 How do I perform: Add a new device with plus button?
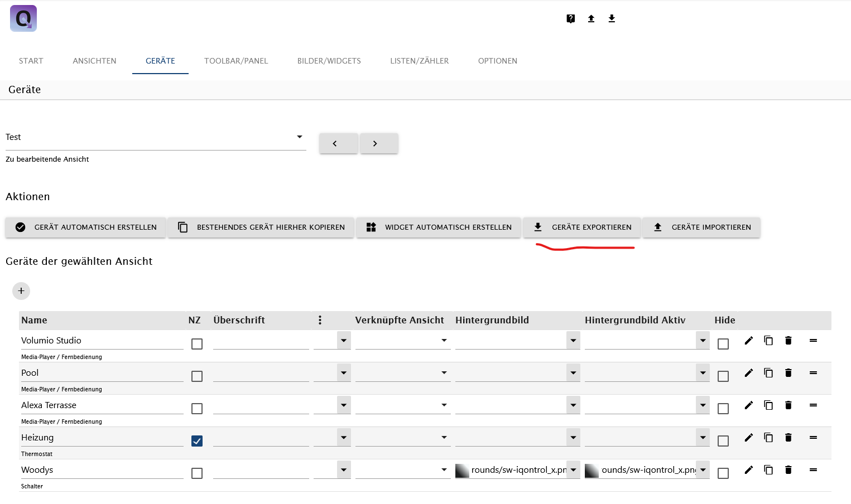point(21,291)
